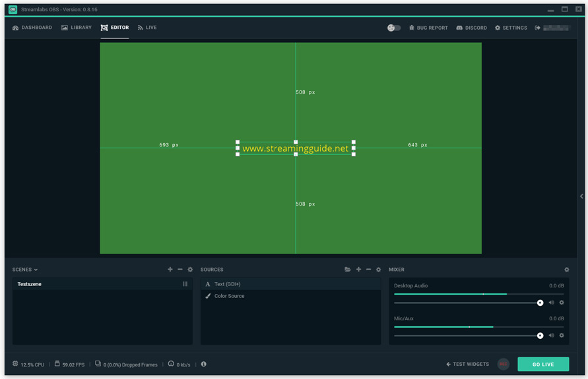Click the 59.02 FPS readout
This screenshot has width=588, height=379.
(73, 364)
